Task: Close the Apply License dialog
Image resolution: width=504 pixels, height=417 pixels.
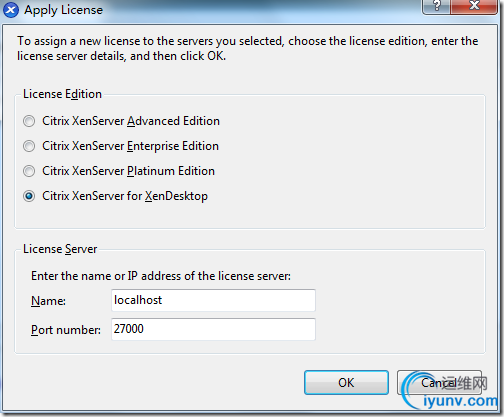Action: pos(474,6)
